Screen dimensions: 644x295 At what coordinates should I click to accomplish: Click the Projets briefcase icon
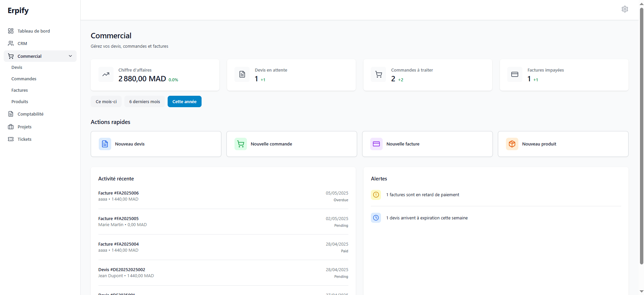(11, 127)
